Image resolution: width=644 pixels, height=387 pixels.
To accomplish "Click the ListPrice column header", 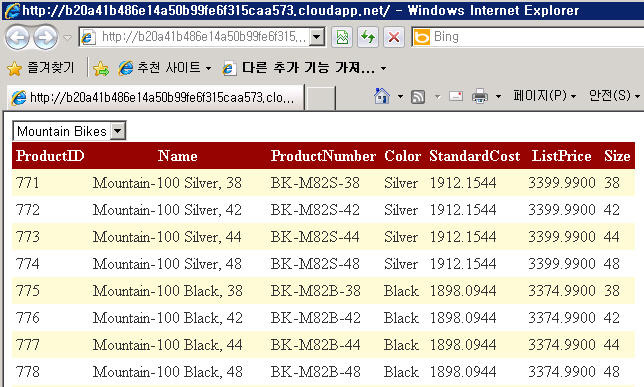I will (561, 156).
